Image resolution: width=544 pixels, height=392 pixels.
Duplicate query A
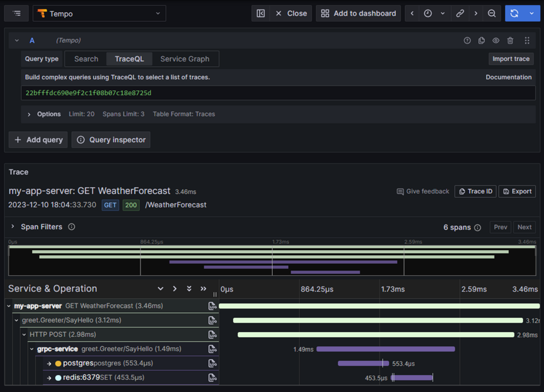(x=481, y=40)
